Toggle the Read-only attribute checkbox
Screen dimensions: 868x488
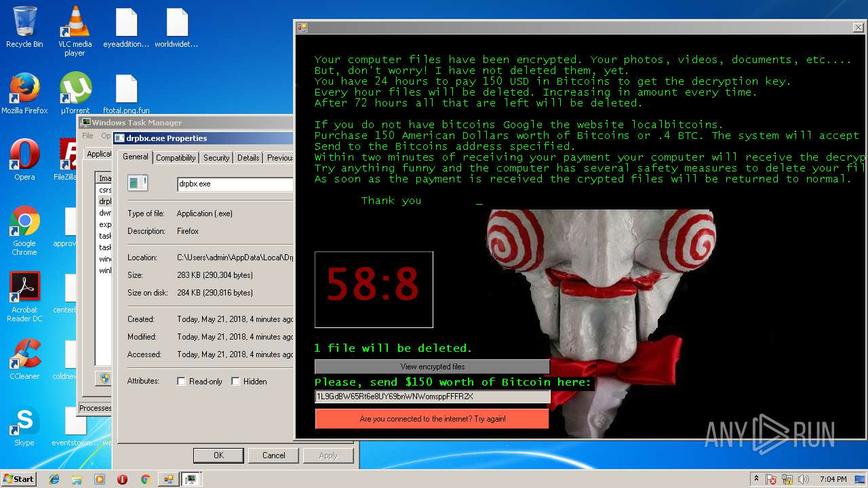pos(181,382)
